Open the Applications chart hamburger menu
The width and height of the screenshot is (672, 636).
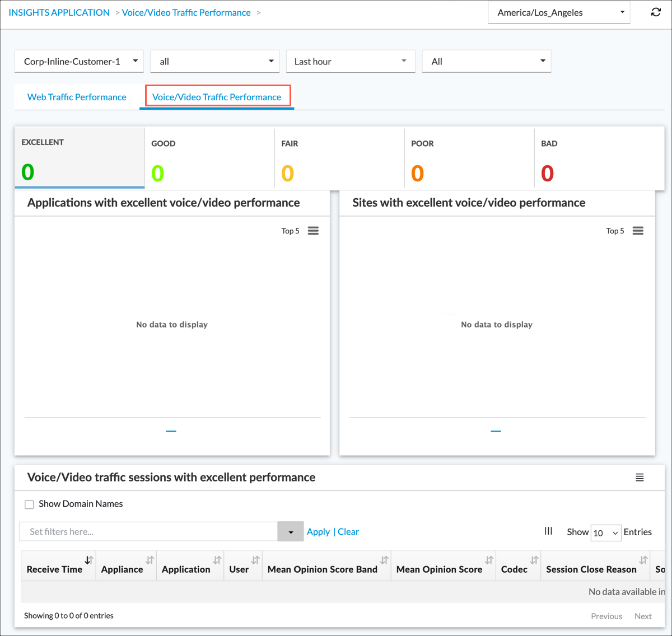[x=313, y=231]
